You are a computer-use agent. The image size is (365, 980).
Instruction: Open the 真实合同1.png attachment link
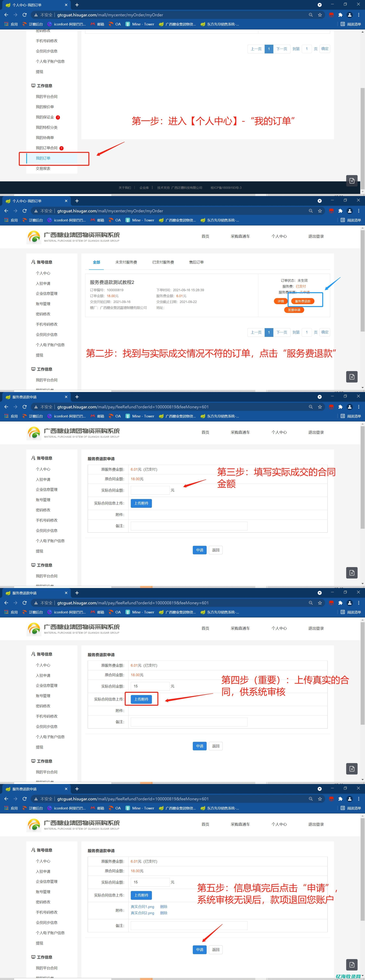pyautogui.click(x=143, y=907)
